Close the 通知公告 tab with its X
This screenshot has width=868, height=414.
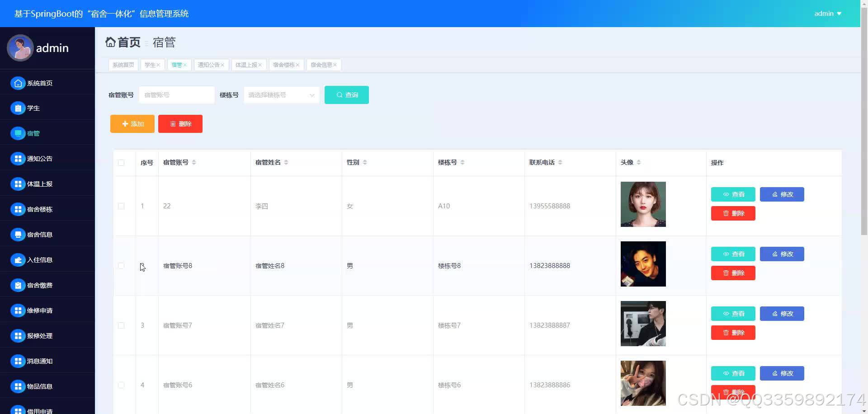pos(222,65)
